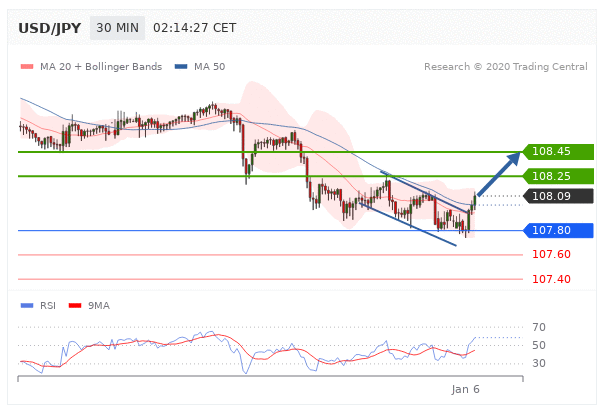Image resolution: width=604 pixels, height=413 pixels.
Task: Click the 02:14:27 CET timestamp
Action: coord(195,28)
